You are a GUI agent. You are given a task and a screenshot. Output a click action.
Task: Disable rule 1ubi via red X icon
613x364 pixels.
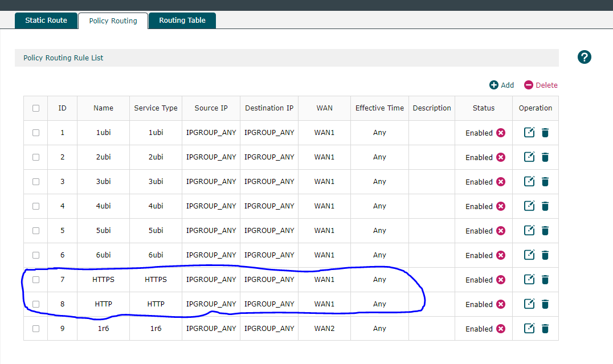click(500, 133)
